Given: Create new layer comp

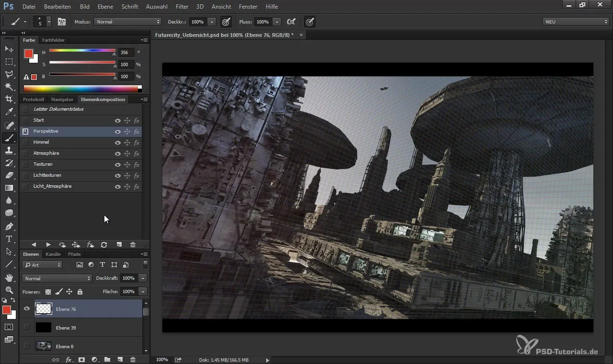Looking at the screenshot, I should tap(119, 245).
